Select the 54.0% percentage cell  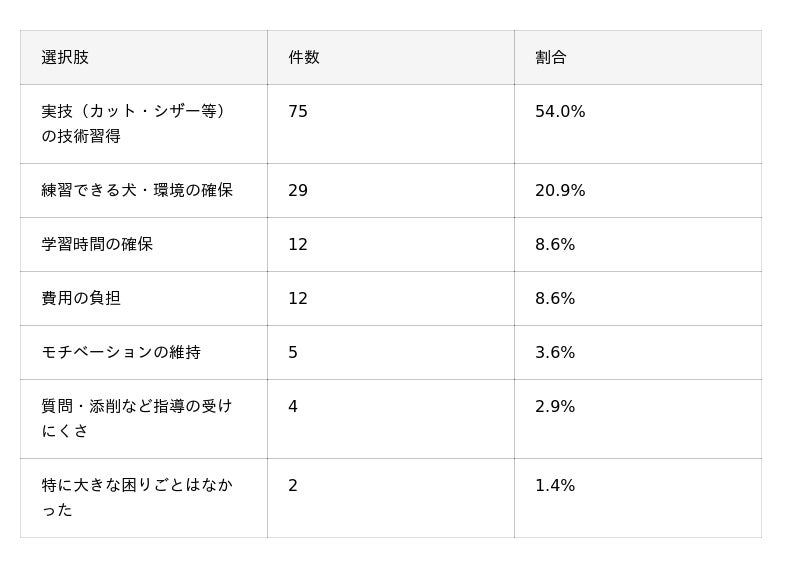point(638,124)
